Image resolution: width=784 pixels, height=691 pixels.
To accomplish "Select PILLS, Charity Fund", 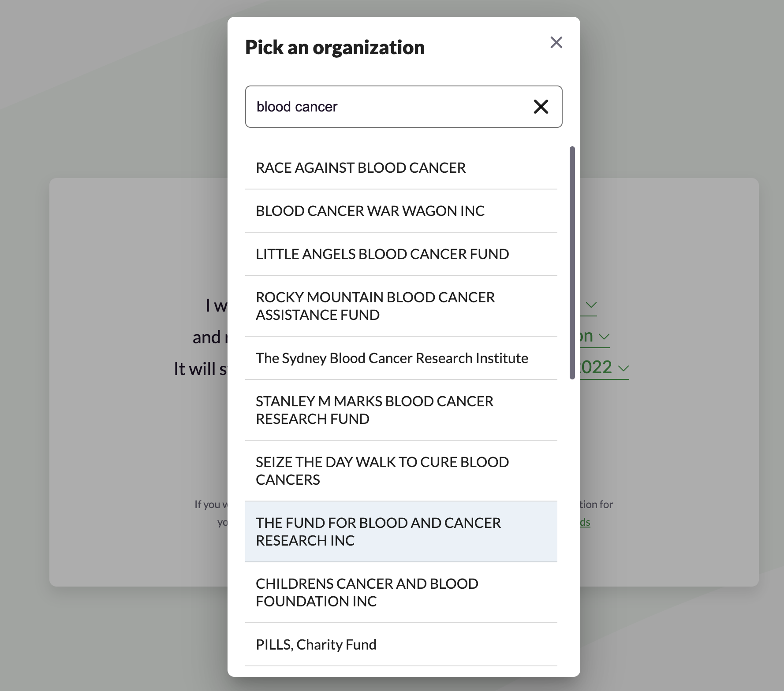I will (401, 645).
